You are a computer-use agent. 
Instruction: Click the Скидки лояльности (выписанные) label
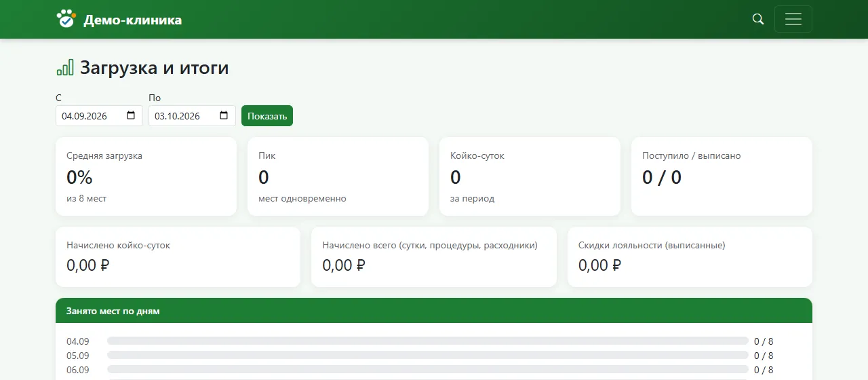tap(652, 245)
